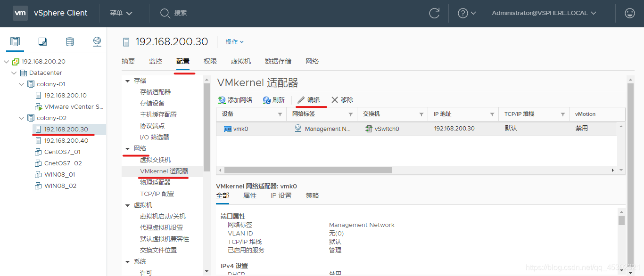Click the refresh circular arrow icon

435,13
